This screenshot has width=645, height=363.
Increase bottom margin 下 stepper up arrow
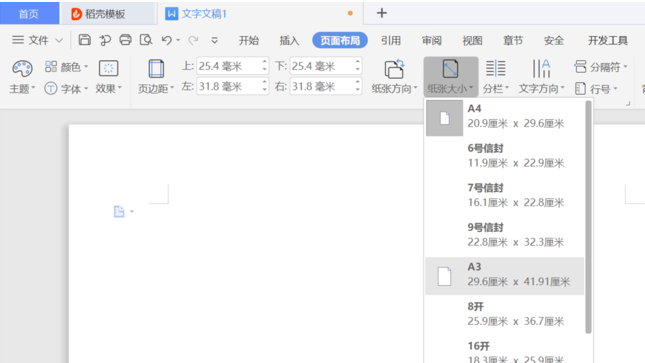pyautogui.click(x=357, y=62)
